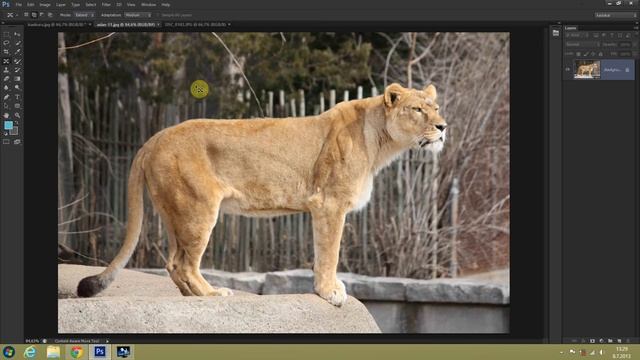Open Chrome from the Windows taskbar
The image size is (640, 360).
point(76,351)
